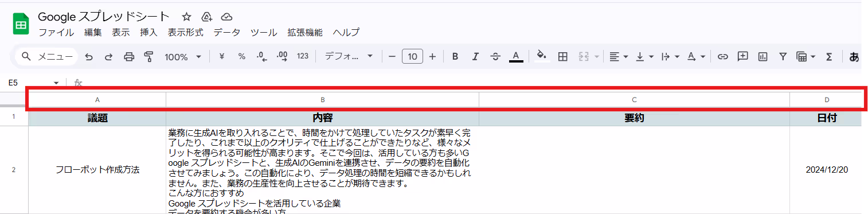Open the fill color picker
Image resolution: width=868 pixels, height=214 pixels.
[x=542, y=56]
